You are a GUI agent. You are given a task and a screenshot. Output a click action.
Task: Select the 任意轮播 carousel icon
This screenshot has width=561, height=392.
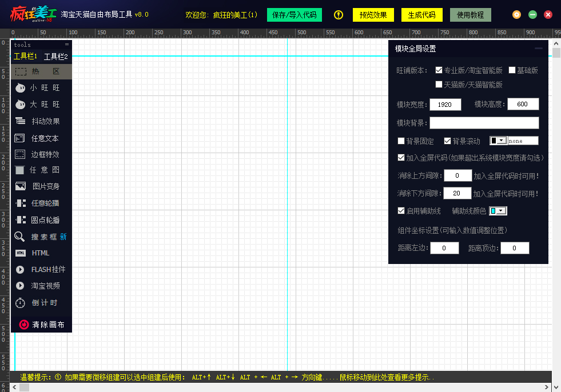pos(21,203)
